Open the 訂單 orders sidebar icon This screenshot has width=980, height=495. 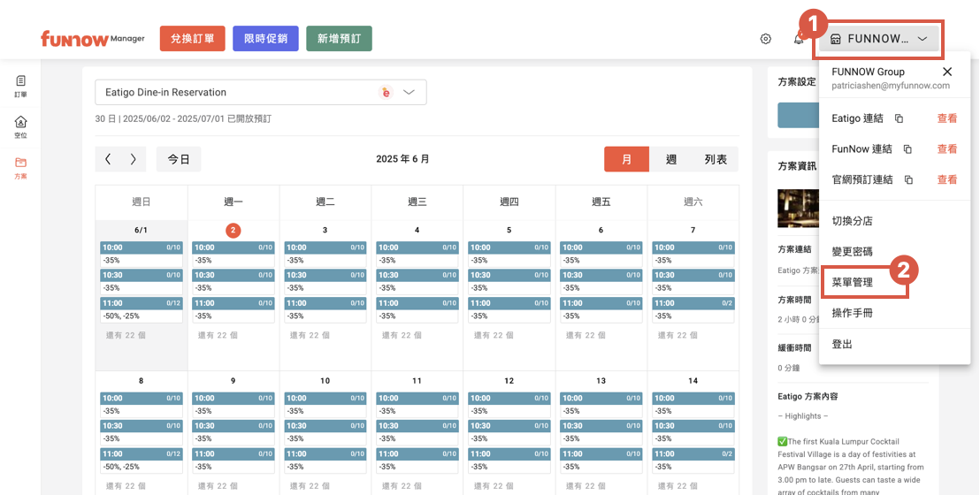pyautogui.click(x=20, y=86)
